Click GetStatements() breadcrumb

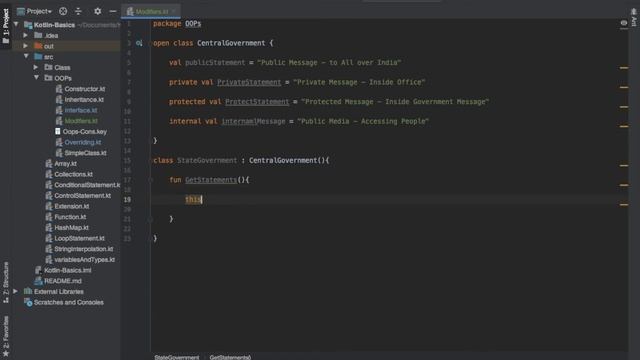point(230,357)
